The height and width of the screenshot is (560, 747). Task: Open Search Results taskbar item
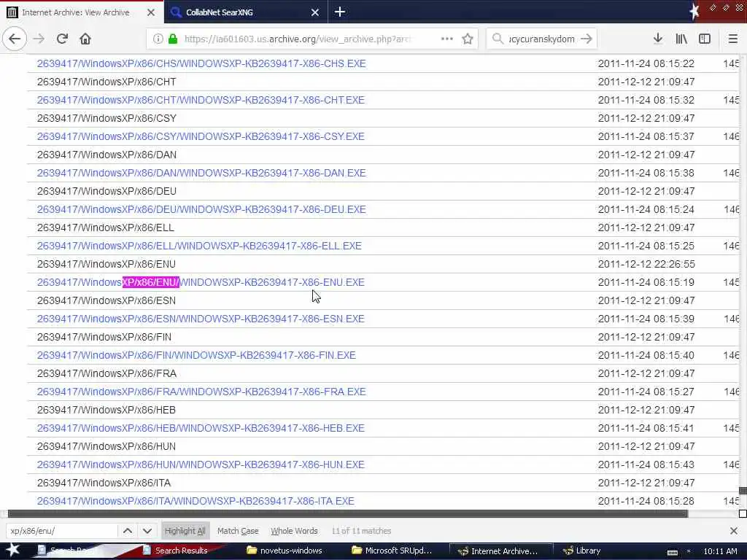point(175,551)
